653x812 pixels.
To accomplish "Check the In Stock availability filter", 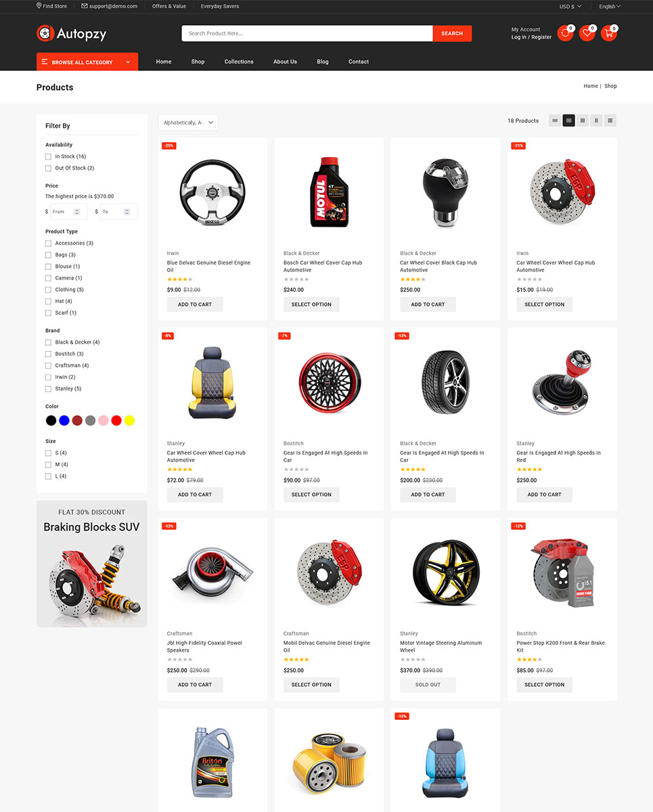I will click(48, 156).
